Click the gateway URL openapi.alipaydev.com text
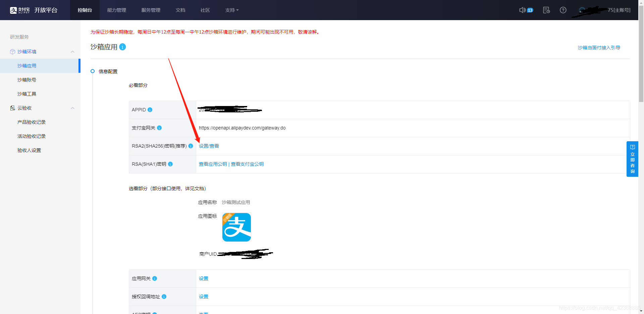 (242, 128)
